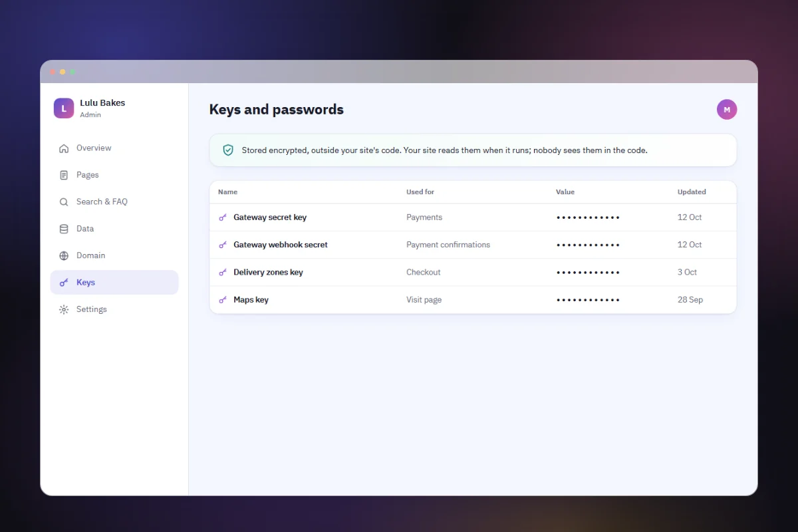This screenshot has height=532, width=798.
Task: Open Search & FAQ in sidebar
Action: tap(114, 202)
